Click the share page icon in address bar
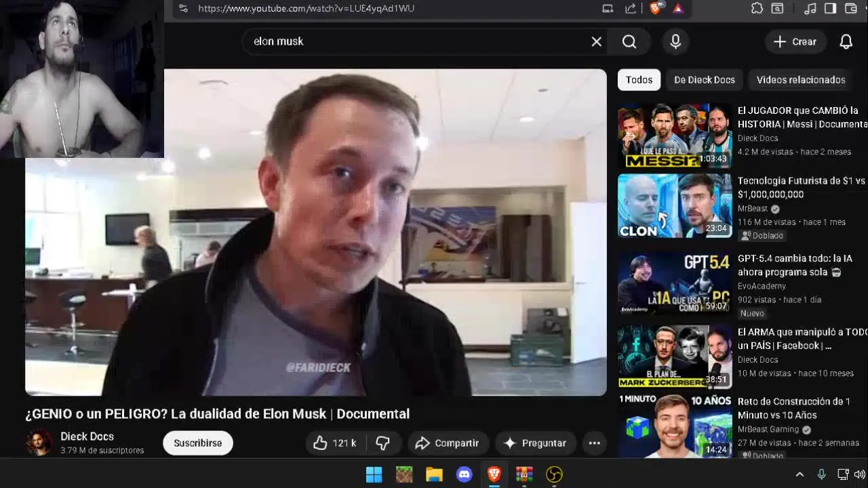The image size is (868, 488). (631, 8)
